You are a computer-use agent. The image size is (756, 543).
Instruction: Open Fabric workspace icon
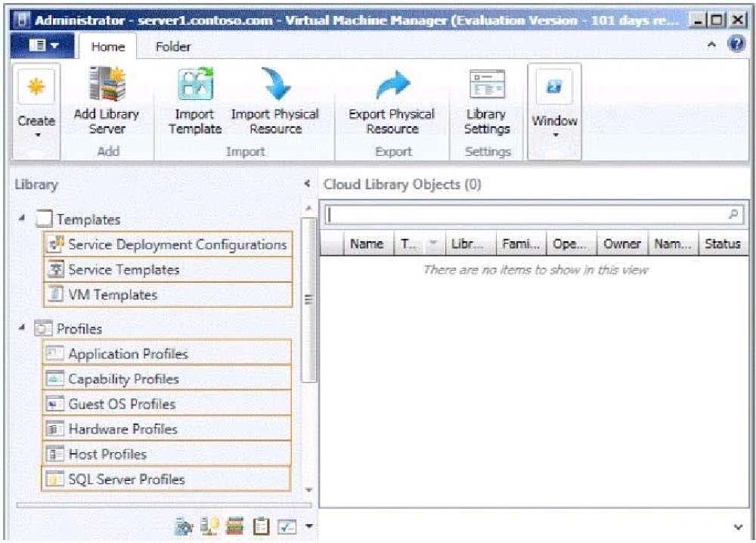click(209, 526)
